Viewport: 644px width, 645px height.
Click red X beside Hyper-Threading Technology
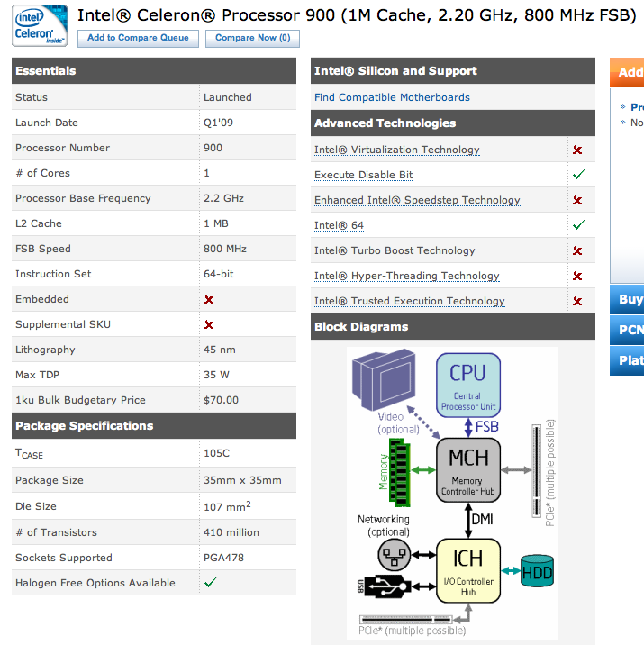(x=577, y=276)
